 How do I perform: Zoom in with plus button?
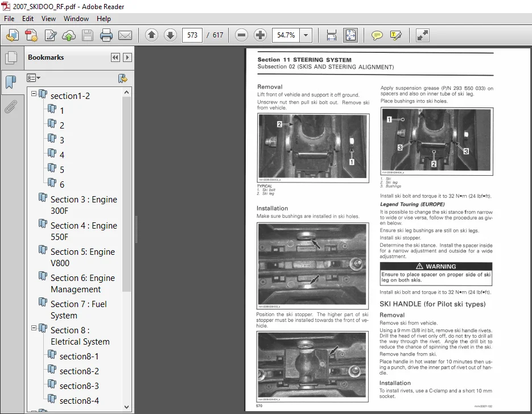tap(260, 35)
